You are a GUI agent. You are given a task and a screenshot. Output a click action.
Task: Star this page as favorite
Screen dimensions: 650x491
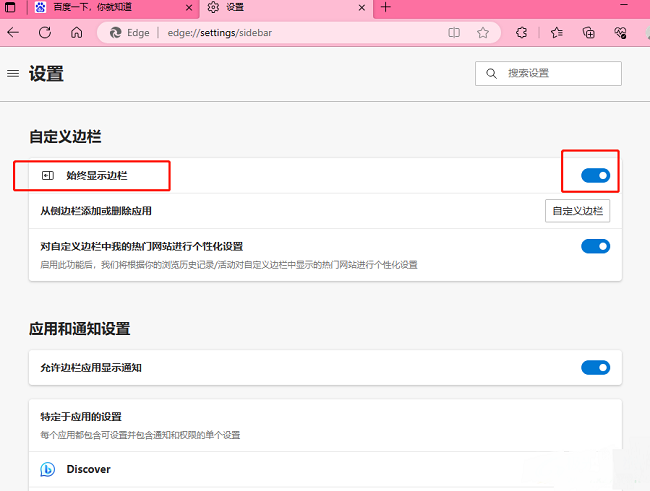click(x=483, y=32)
